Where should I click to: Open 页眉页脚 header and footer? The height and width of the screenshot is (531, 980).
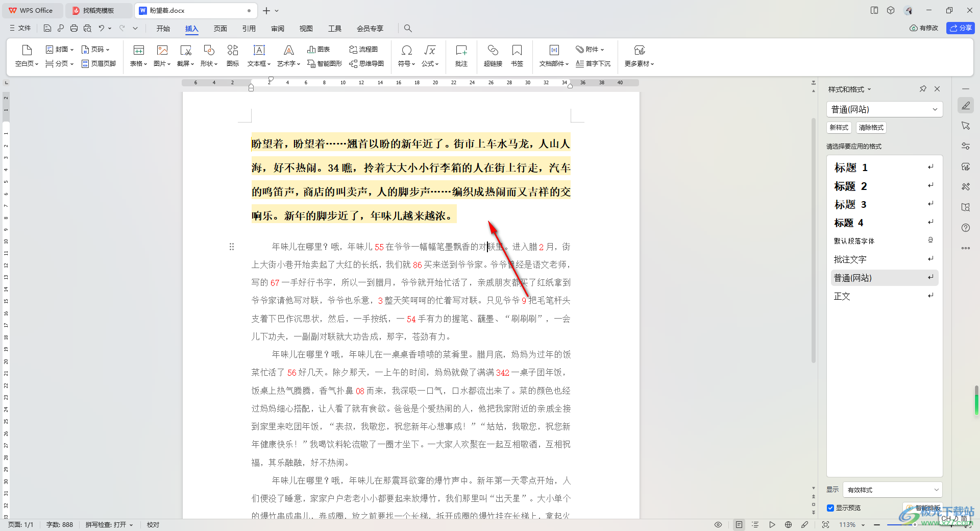[99, 64]
